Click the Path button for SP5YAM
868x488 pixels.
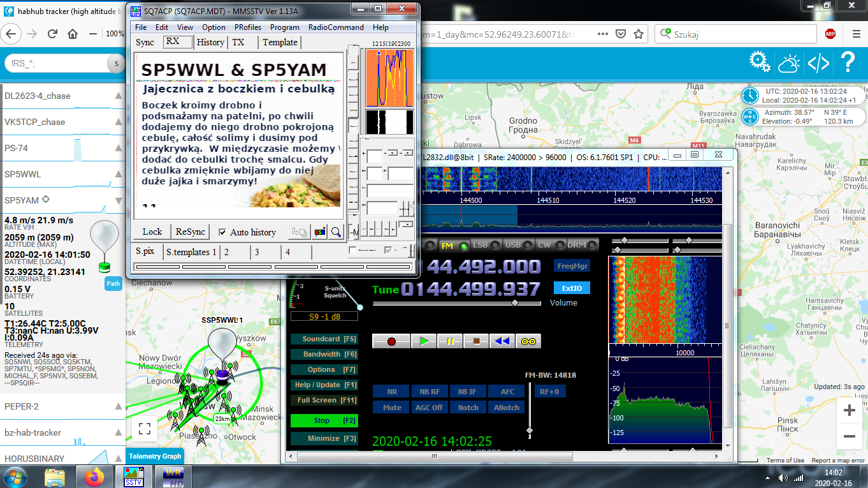click(113, 284)
